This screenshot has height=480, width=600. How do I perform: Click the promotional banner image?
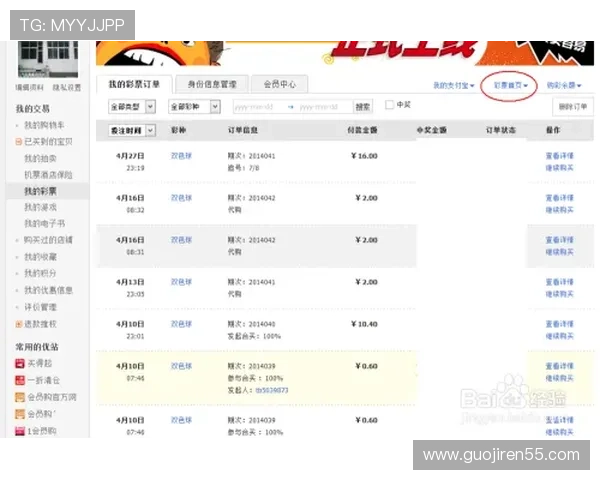[x=344, y=53]
